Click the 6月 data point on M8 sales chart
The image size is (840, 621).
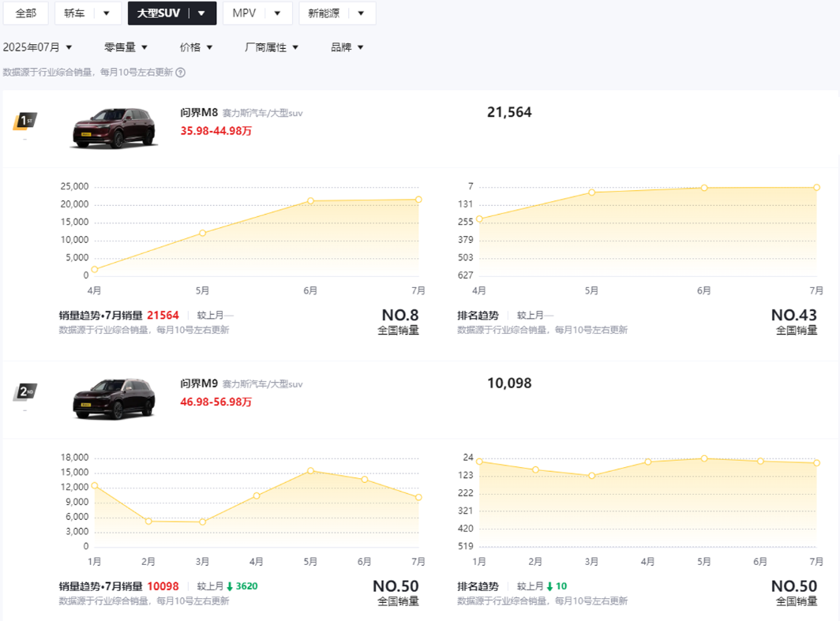(x=311, y=201)
